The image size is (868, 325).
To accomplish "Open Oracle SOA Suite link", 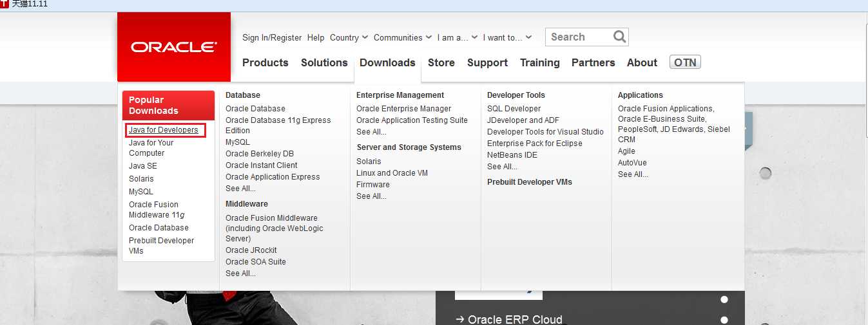I will (x=256, y=262).
